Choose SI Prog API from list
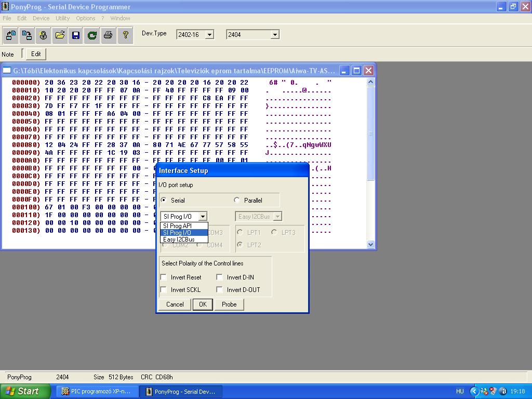The height and width of the screenshot is (399, 532). (184, 226)
